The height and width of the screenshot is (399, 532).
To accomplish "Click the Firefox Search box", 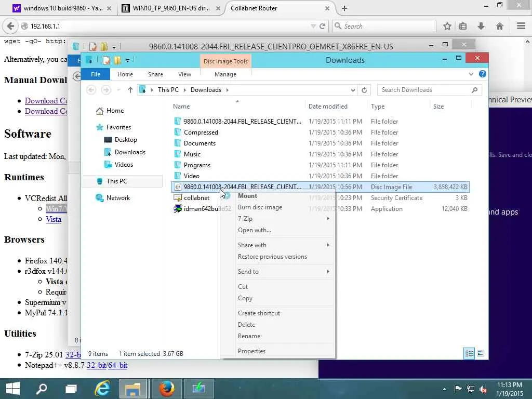I will click(384, 26).
